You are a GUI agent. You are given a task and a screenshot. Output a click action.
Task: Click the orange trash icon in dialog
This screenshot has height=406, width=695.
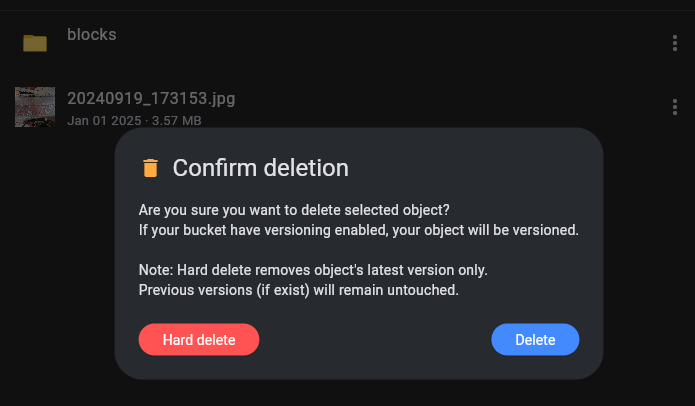(150, 168)
